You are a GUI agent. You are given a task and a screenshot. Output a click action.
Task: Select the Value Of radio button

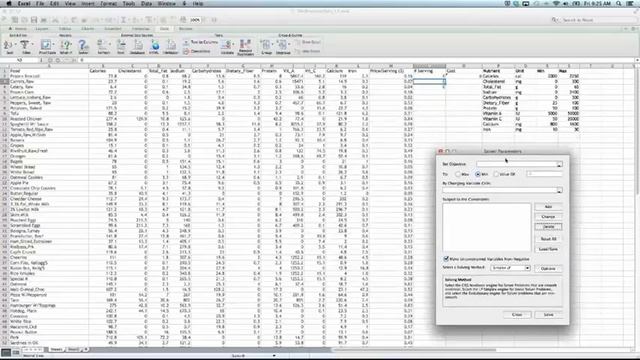(497, 174)
